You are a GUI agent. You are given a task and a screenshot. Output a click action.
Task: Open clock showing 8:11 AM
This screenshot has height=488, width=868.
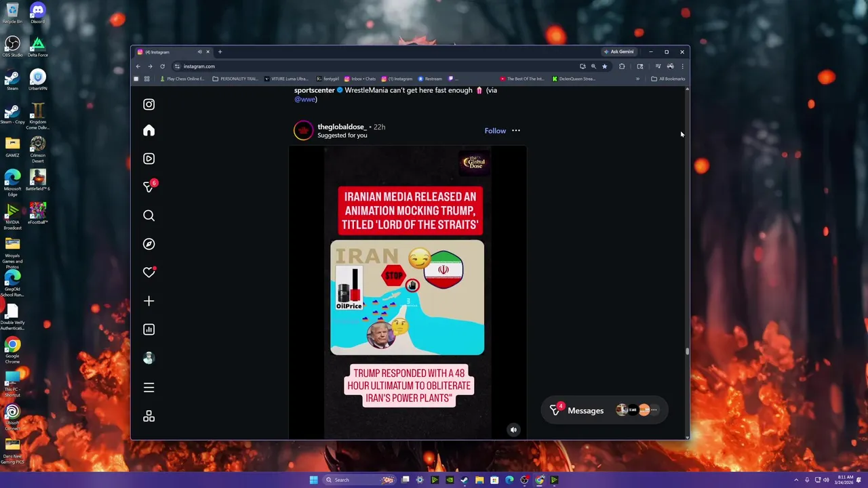point(844,480)
